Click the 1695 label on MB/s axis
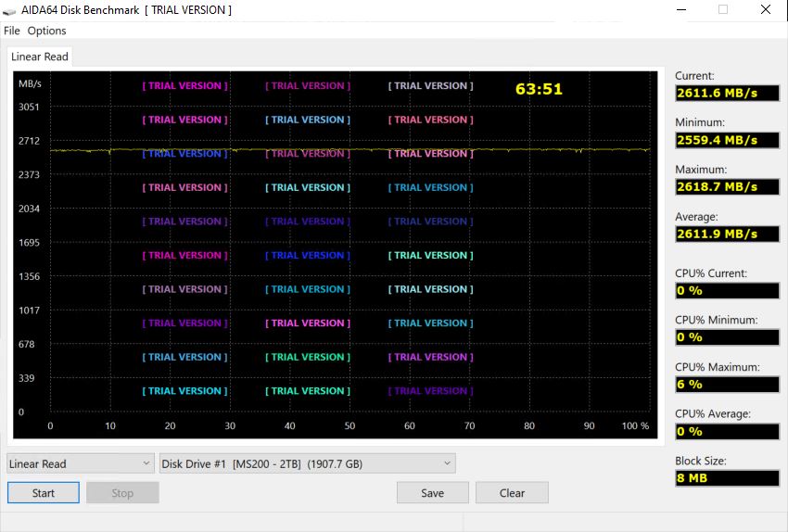This screenshot has width=788, height=532. click(29, 243)
